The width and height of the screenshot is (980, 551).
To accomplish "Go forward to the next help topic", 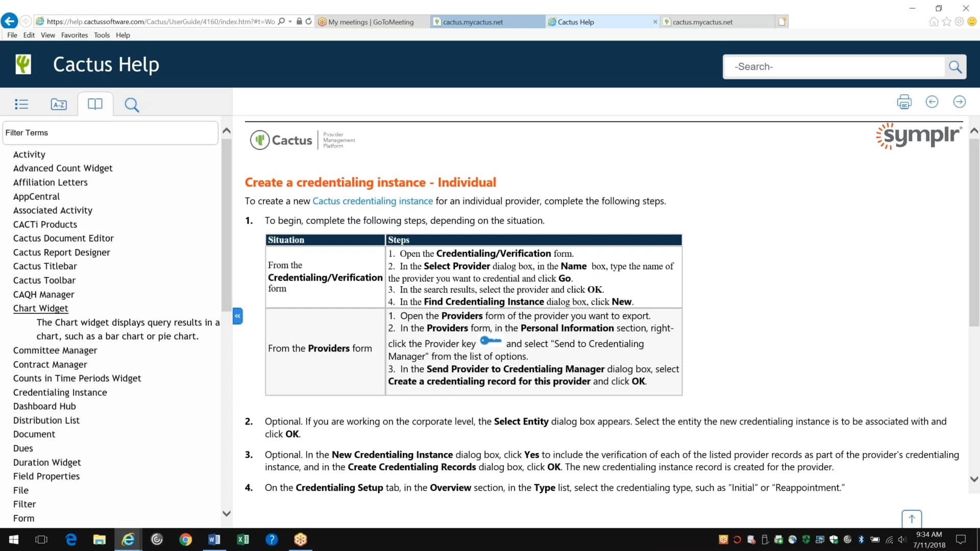I will coord(960,102).
